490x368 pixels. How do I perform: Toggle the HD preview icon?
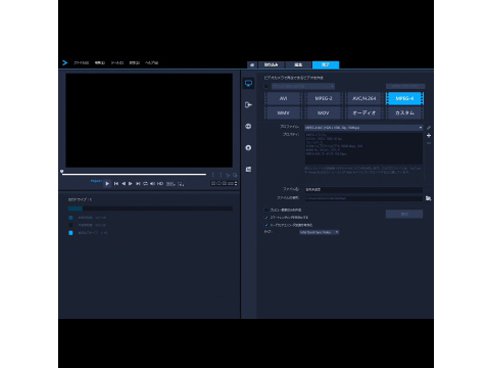coord(160,184)
